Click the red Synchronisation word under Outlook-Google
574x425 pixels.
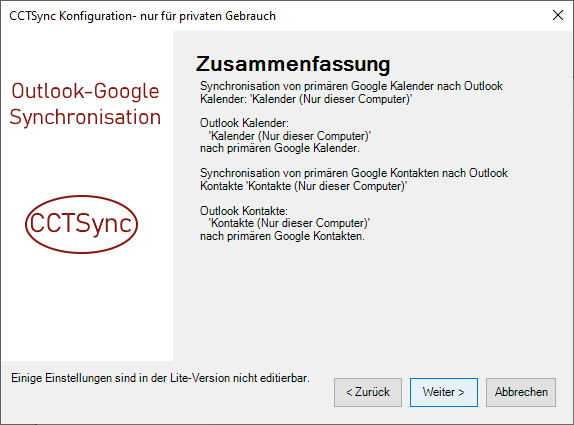pyautogui.click(x=85, y=118)
